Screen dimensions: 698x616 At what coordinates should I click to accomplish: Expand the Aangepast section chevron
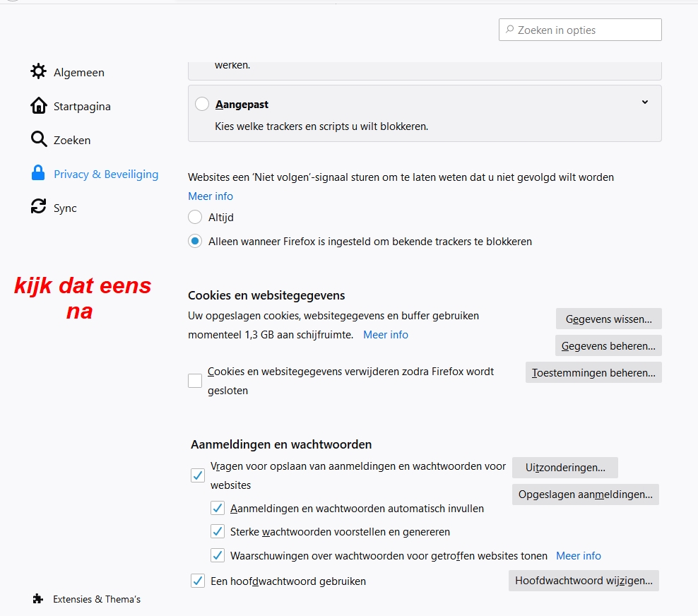644,102
